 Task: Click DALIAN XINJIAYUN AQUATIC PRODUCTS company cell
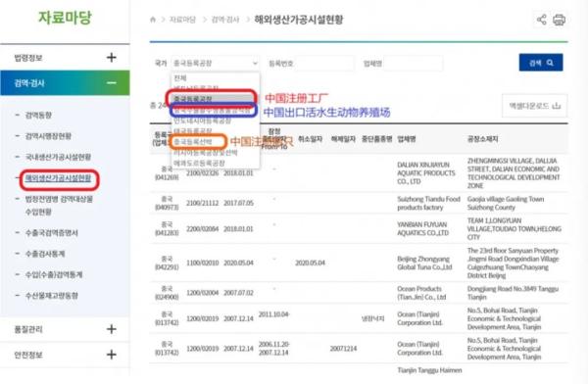426,173
